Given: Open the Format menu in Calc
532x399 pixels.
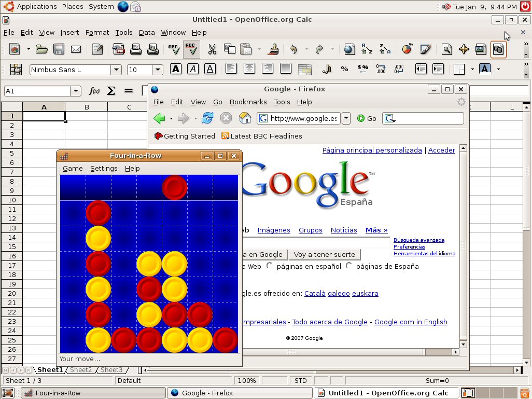Looking at the screenshot, I should coord(97,33).
